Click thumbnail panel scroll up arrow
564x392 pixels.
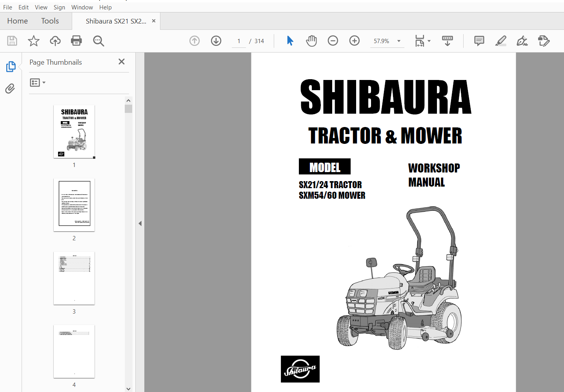(x=128, y=100)
